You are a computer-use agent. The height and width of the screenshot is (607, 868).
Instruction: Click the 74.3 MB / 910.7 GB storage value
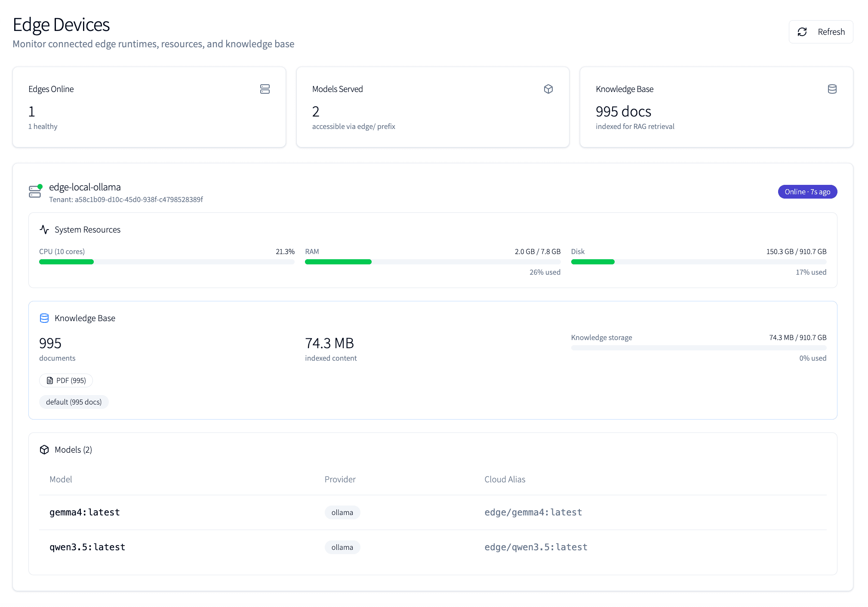point(798,337)
